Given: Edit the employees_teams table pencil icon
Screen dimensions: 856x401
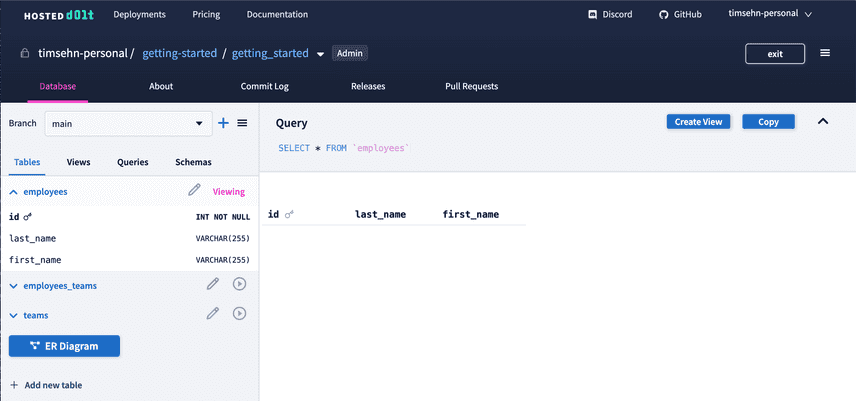Looking at the screenshot, I should (212, 284).
